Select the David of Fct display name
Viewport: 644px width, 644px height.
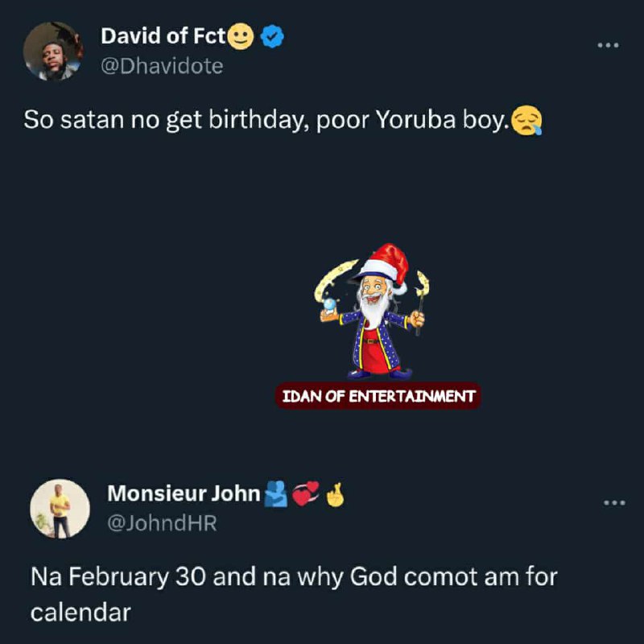click(163, 36)
